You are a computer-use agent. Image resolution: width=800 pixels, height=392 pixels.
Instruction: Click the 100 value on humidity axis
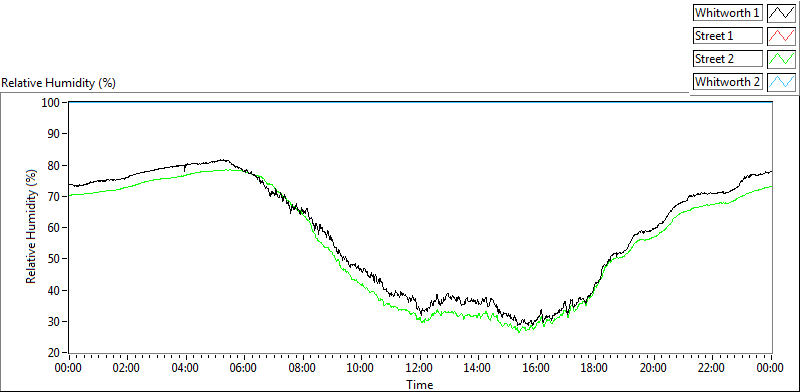click(x=51, y=102)
